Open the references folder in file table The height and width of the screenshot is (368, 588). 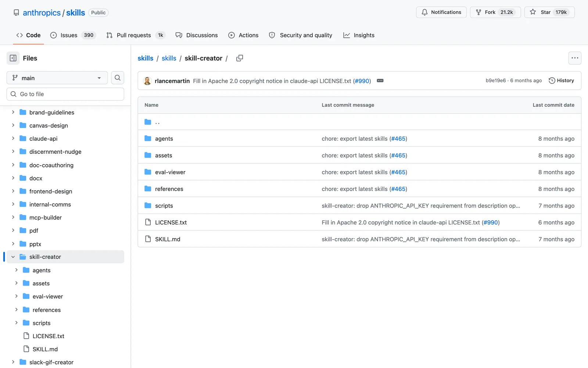point(169,189)
